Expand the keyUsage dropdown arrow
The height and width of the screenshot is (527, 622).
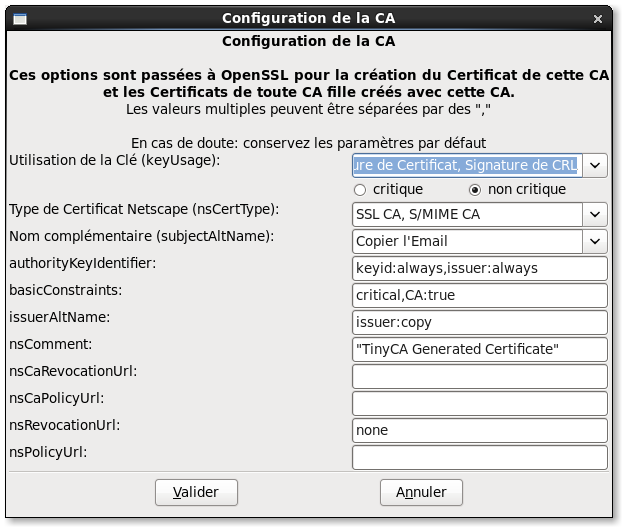(x=596, y=164)
